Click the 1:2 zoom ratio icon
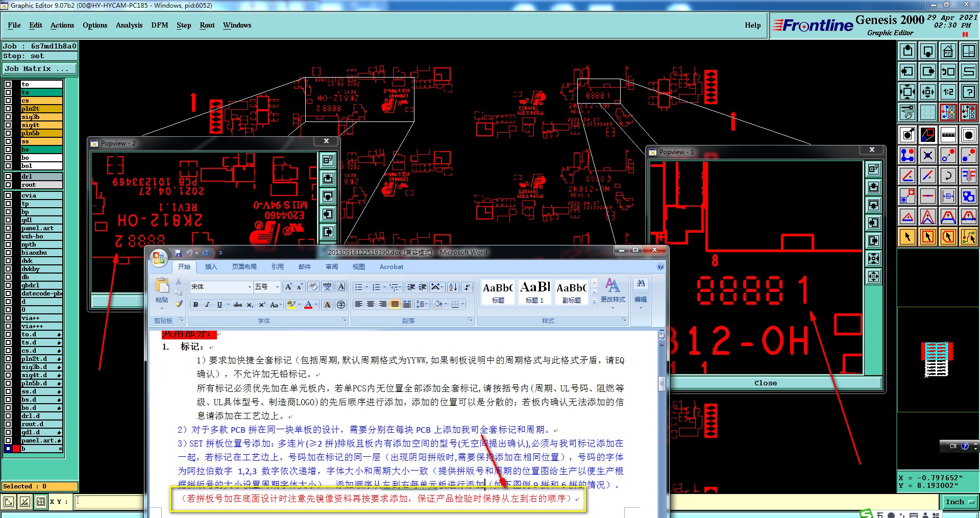This screenshot has height=518, width=980. pos(948,92)
